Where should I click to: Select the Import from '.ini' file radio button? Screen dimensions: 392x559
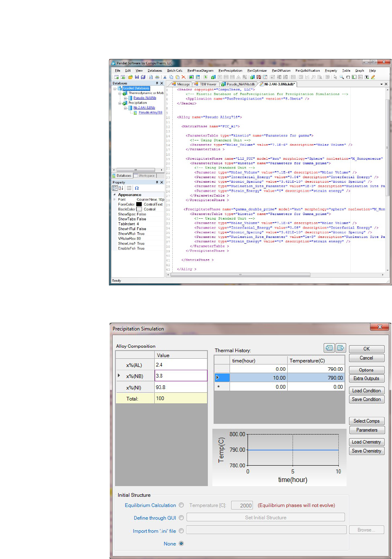[181, 531]
